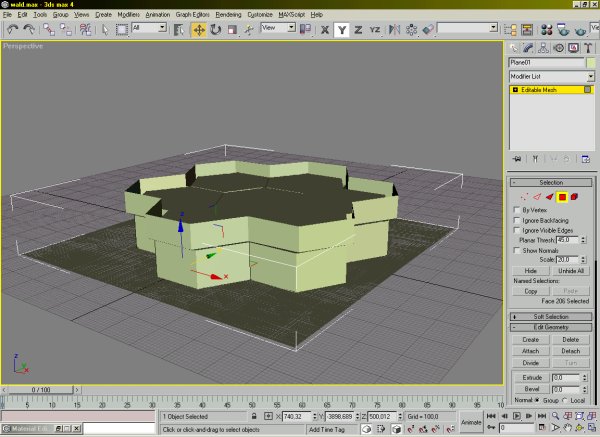
Task: Select the Move transform tool
Action: [x=198, y=30]
